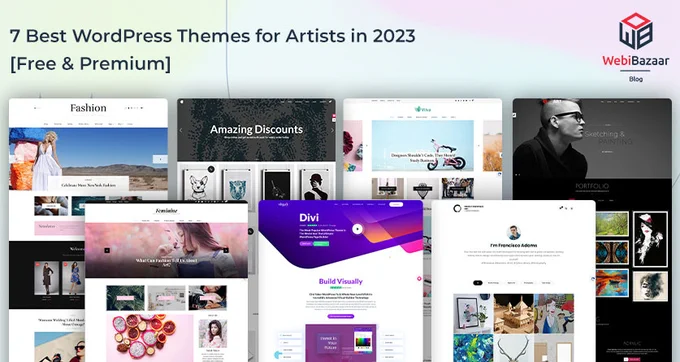Click next arrow on Fashion hero image
Screen dimensions: 680x362
coord(160,159)
